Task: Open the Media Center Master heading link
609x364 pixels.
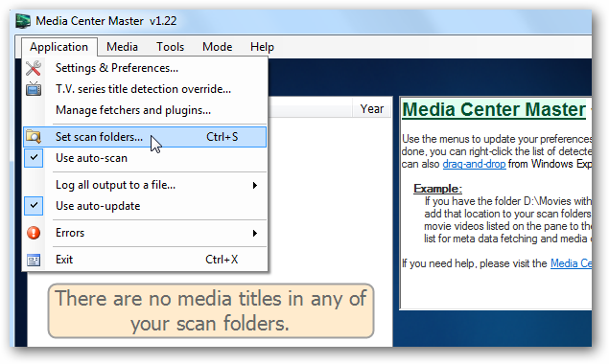Action: pyautogui.click(x=494, y=109)
